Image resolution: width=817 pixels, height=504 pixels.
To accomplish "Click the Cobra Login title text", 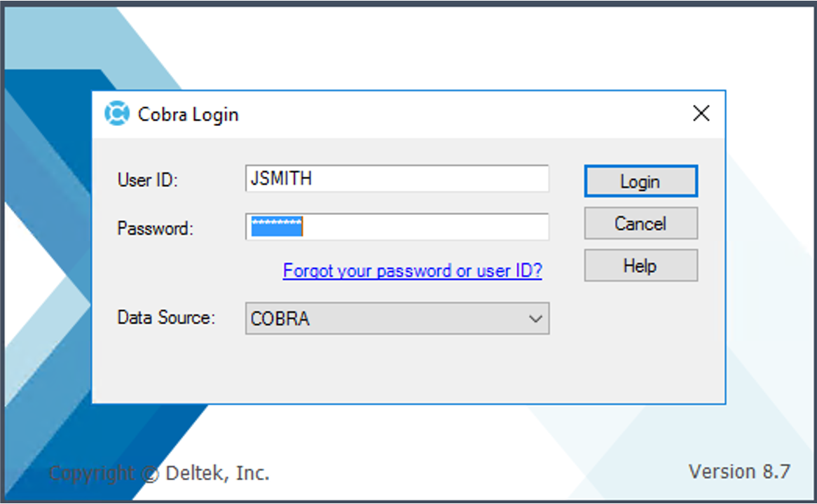I will coord(188,114).
